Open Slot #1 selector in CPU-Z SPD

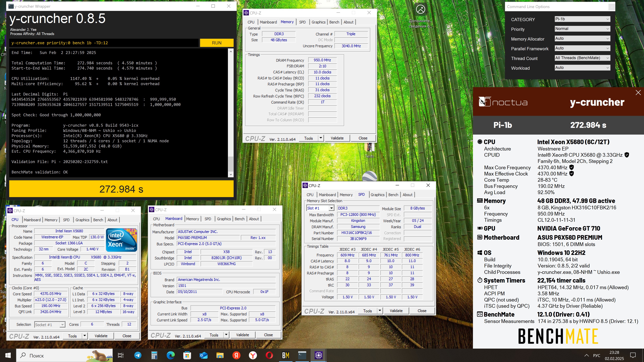point(320,208)
